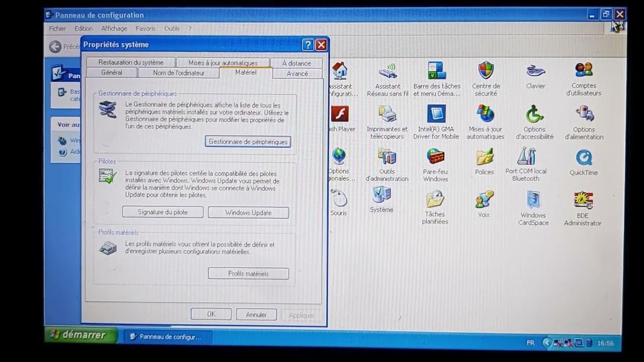Switch to Nom de l'ordinateur tab
The height and width of the screenshot is (362, 644).
pos(179,73)
